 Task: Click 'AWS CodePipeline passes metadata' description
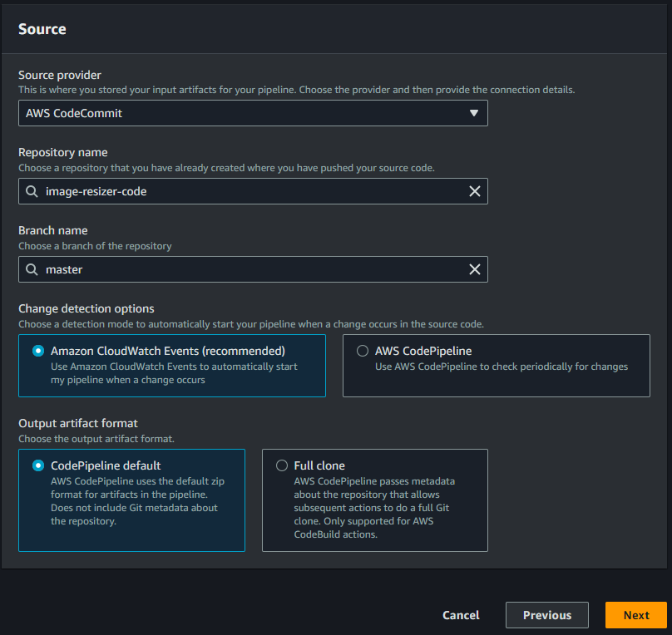374,508
